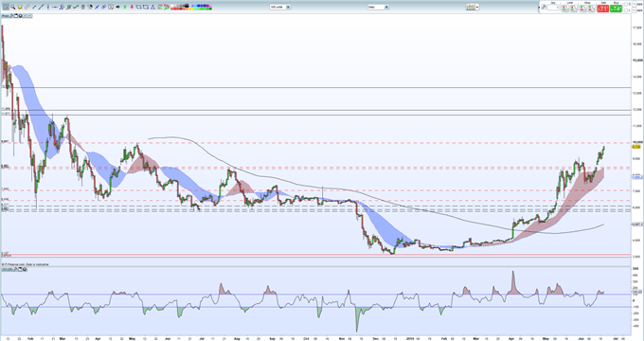Pick the green up arrow marker tool
This screenshot has height=341, width=644.
tap(125, 7)
